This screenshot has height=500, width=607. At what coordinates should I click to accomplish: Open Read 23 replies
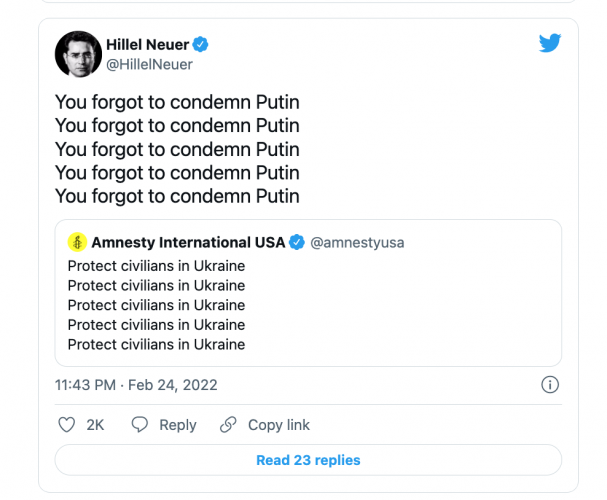pyautogui.click(x=308, y=460)
